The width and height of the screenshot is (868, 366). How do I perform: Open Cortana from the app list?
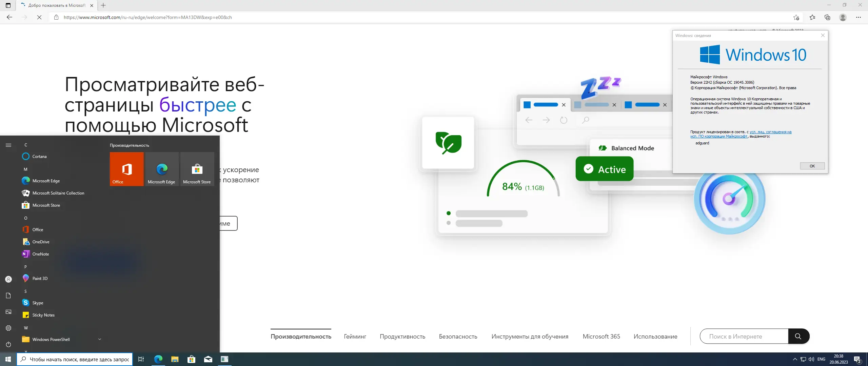point(39,157)
